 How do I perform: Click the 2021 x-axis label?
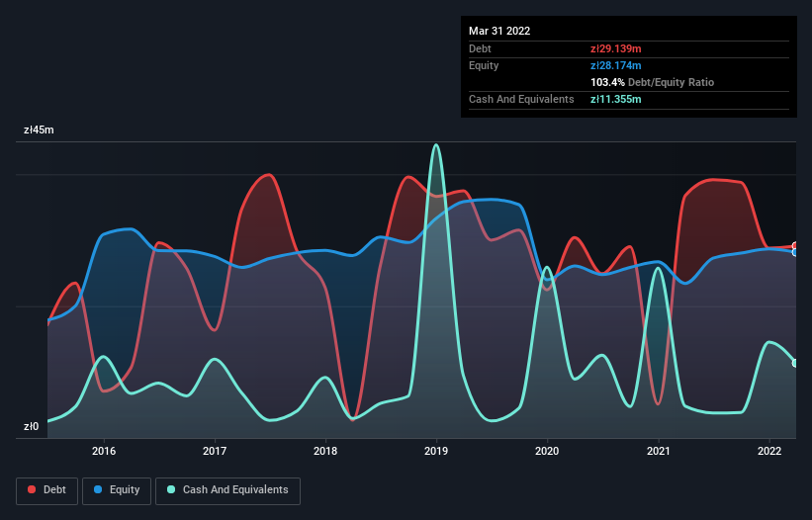pos(658,451)
